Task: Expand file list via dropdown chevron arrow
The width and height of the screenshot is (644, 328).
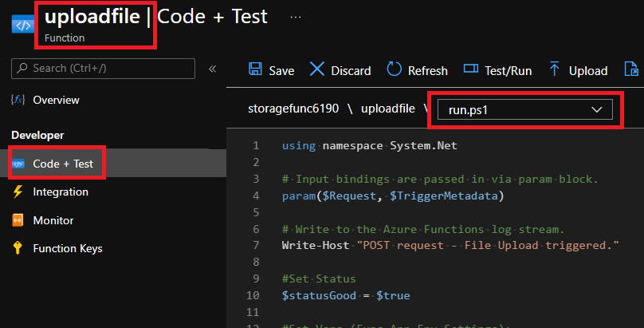Action: [596, 110]
